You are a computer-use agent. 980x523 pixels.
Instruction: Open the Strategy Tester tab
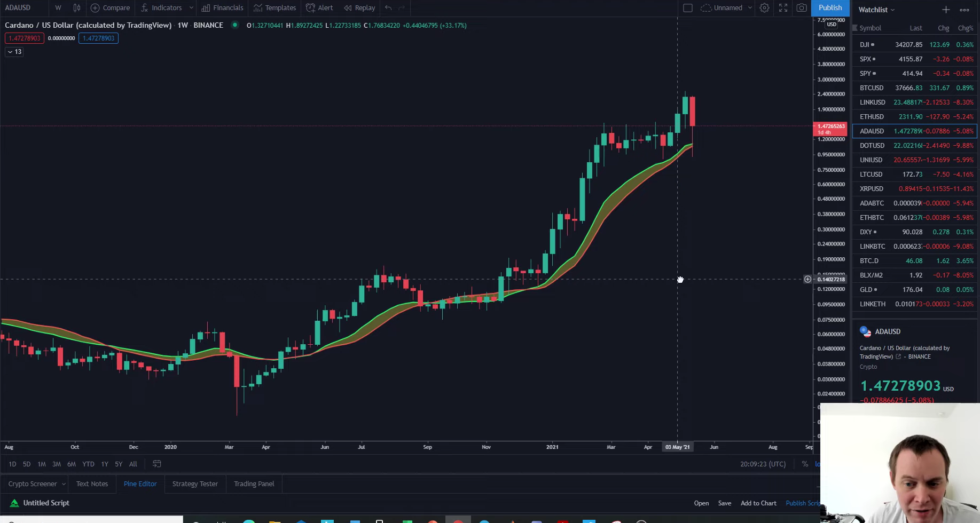pyautogui.click(x=195, y=484)
